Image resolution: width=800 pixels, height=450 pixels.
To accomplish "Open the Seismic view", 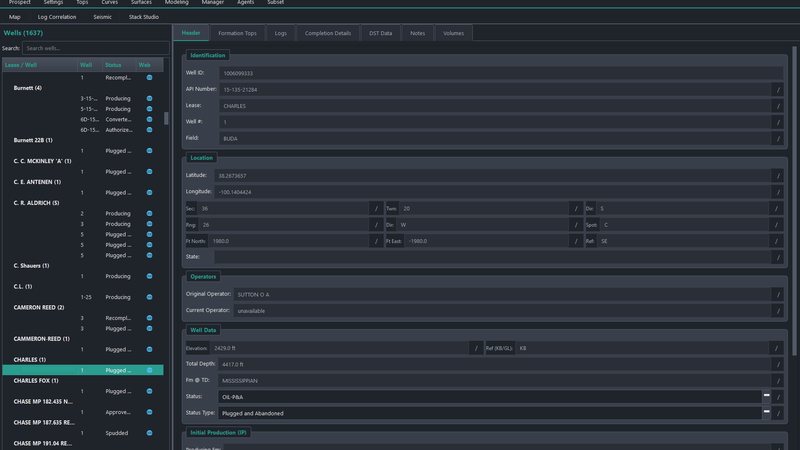I will [x=103, y=17].
